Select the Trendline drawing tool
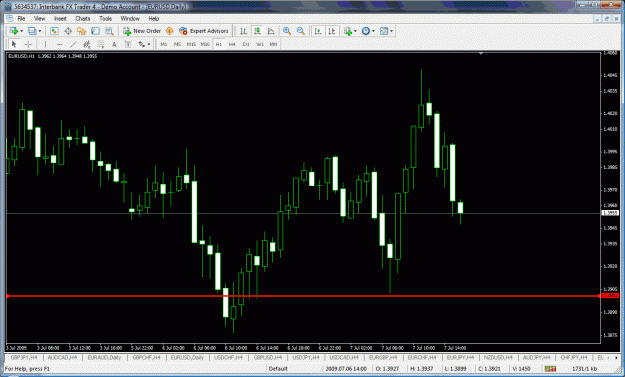Image resolution: width=625 pixels, height=377 pixels. coord(73,44)
